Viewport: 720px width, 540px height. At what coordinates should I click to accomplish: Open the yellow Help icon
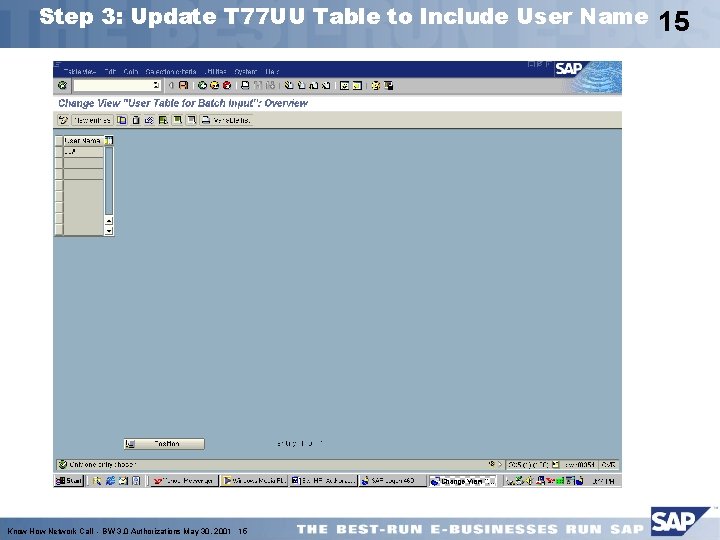point(376,85)
